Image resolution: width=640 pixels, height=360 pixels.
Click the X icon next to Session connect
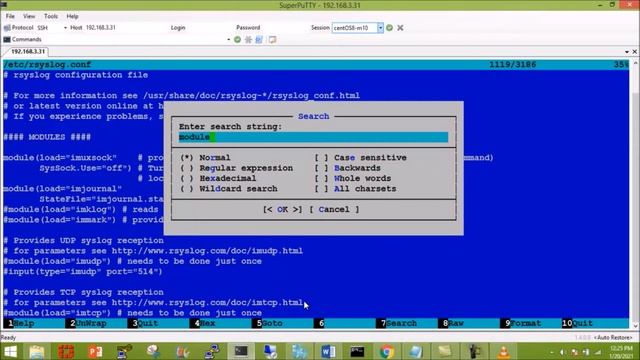pos(400,28)
